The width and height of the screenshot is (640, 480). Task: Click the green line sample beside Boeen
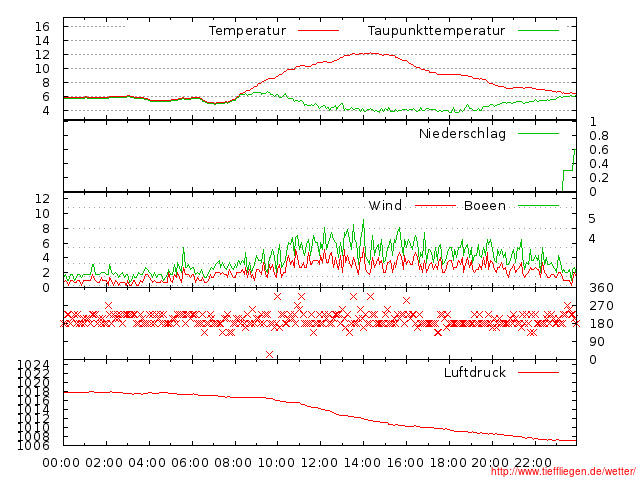tap(538, 206)
